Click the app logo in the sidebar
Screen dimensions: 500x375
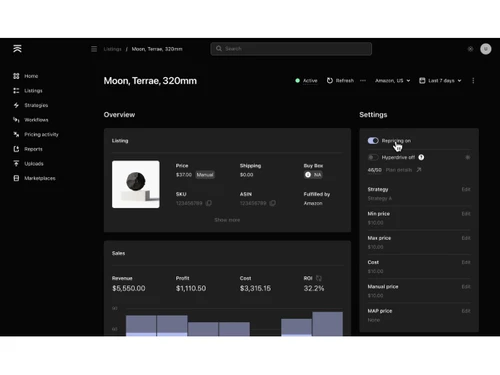[x=17, y=49]
